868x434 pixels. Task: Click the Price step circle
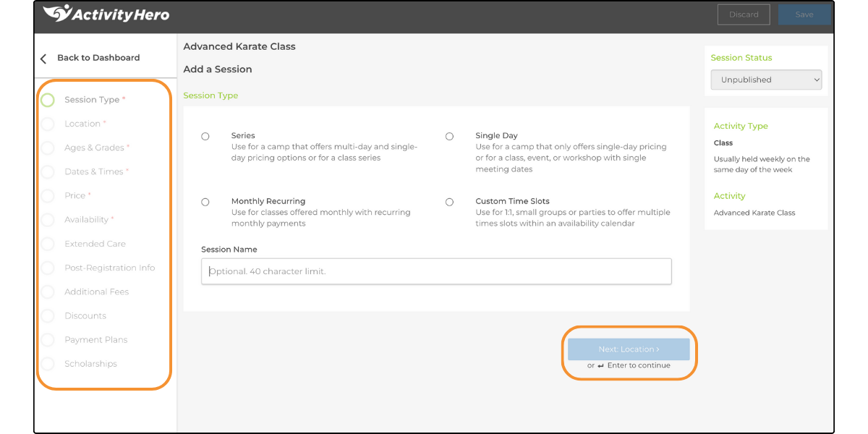pos(47,195)
